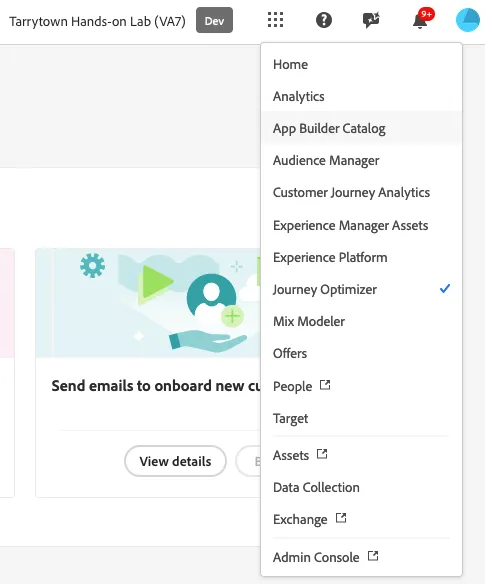Open Analytics from the app menu
This screenshot has height=584, width=485.
coord(361,96)
